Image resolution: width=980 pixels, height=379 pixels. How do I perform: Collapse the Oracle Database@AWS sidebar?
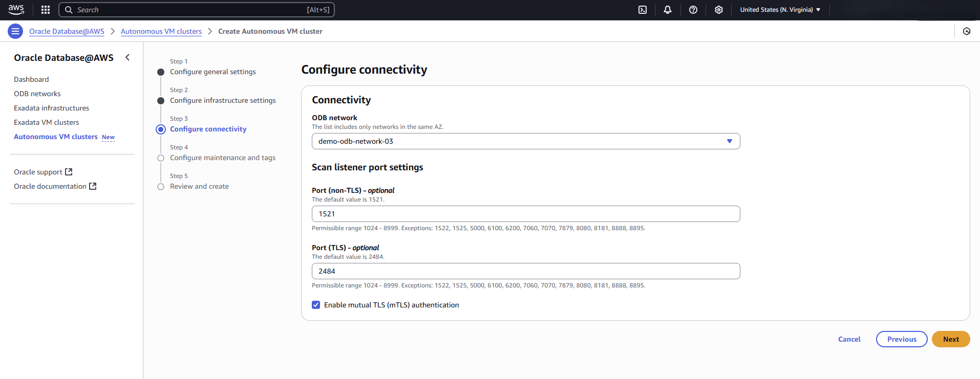[x=127, y=57]
